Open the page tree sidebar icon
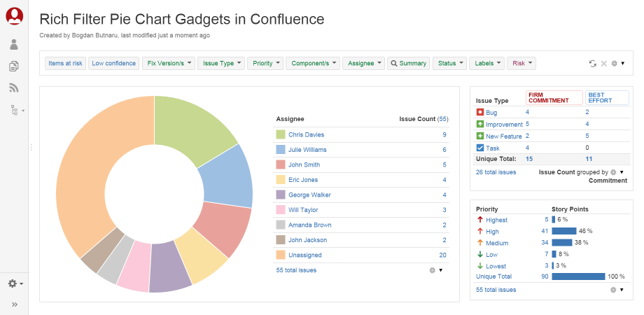Screen dimensions: 644x315 coord(15,110)
